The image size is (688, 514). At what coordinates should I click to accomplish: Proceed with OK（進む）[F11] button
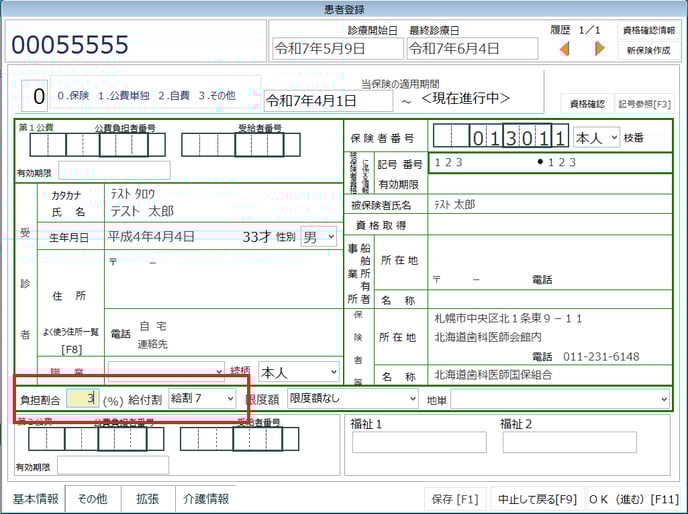pos(634,499)
